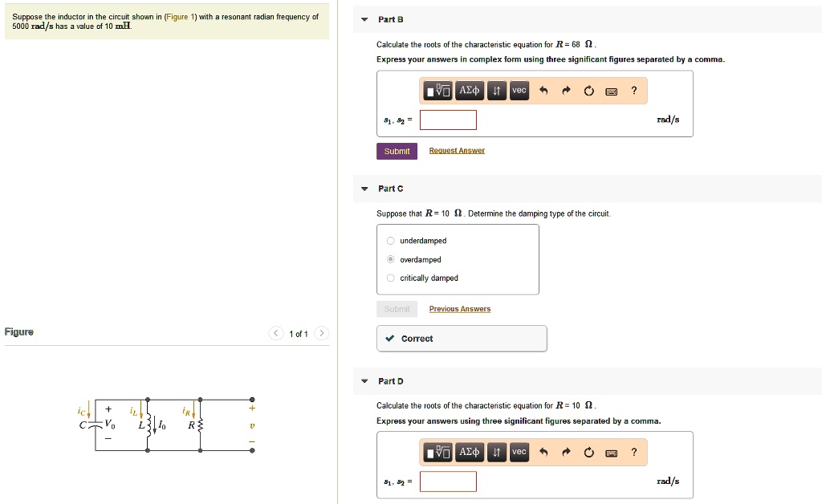The image size is (822, 504).
Task: Submit the Part B answer
Action: 397,150
